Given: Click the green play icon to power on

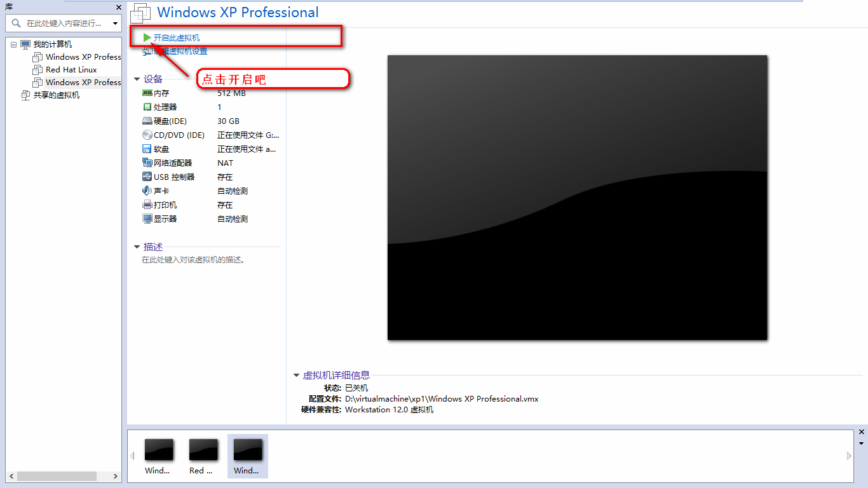Looking at the screenshot, I should pos(147,38).
